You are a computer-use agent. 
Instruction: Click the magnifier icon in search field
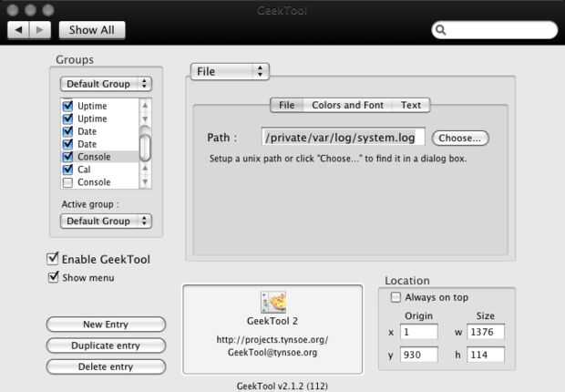[441, 30]
